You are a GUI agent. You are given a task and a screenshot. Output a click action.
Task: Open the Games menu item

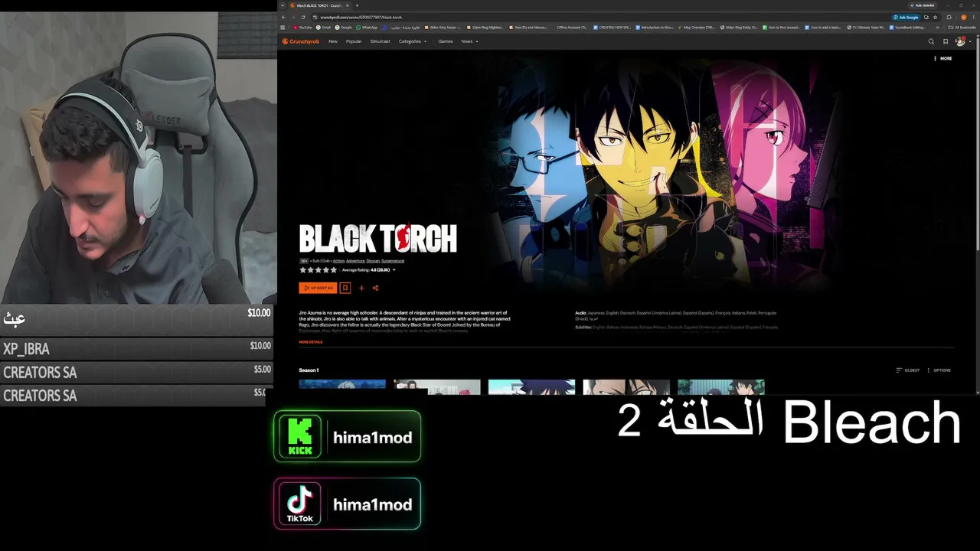click(446, 41)
